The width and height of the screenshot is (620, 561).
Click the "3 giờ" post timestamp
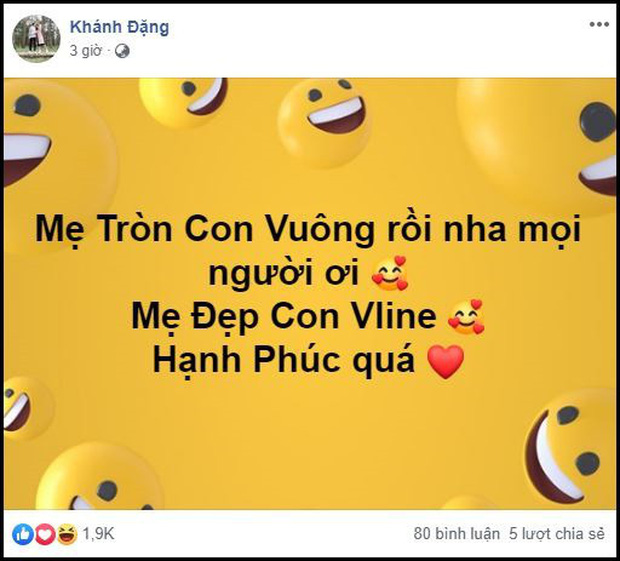coord(87,51)
